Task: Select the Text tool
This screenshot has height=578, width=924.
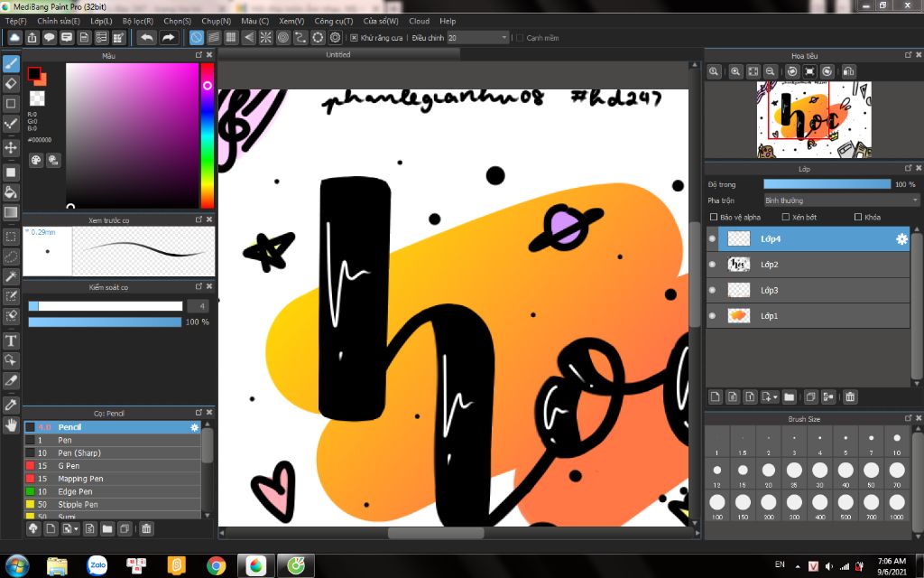Action: [x=11, y=340]
